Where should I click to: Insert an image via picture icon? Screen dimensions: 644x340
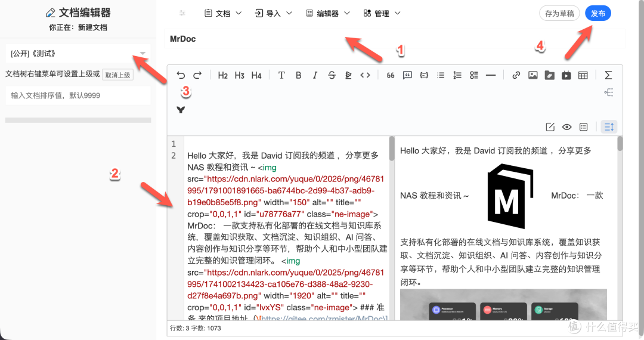532,75
